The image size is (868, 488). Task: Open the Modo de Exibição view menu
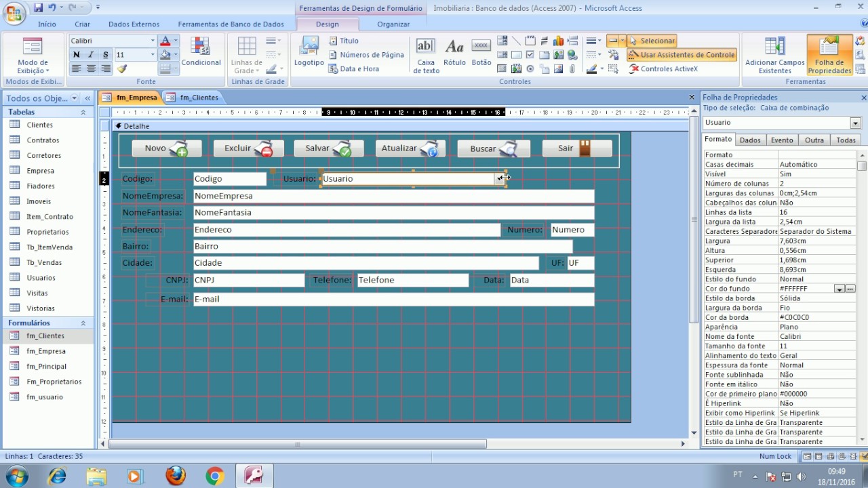[x=33, y=56]
